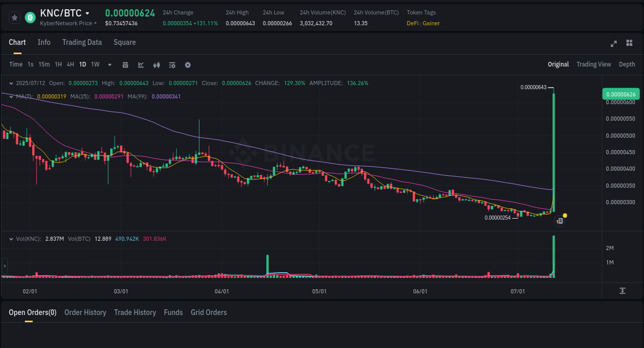
Task: Click the high price marker 0.00000643
Action: (533, 87)
